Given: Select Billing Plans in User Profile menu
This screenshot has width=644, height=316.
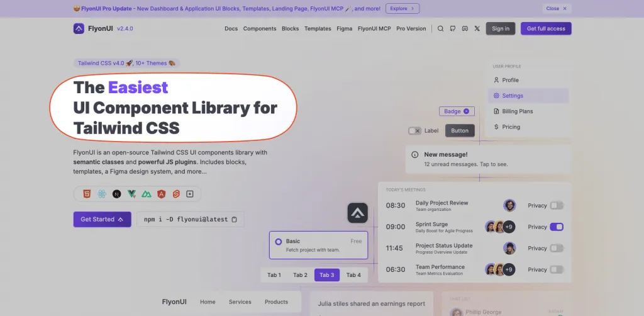Looking at the screenshot, I should point(528,111).
